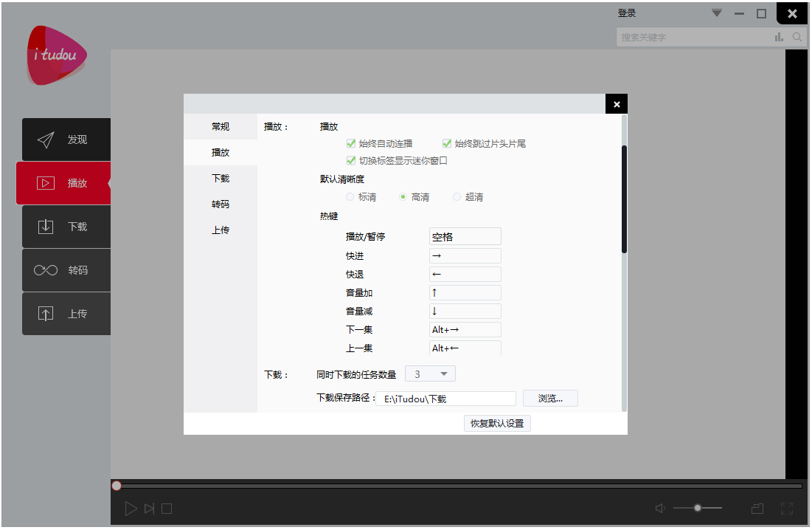Image resolution: width=812 pixels, height=530 pixels.
Task: Open the 转码 (Transcode) sidebar panel
Action: pyautogui.click(x=66, y=270)
